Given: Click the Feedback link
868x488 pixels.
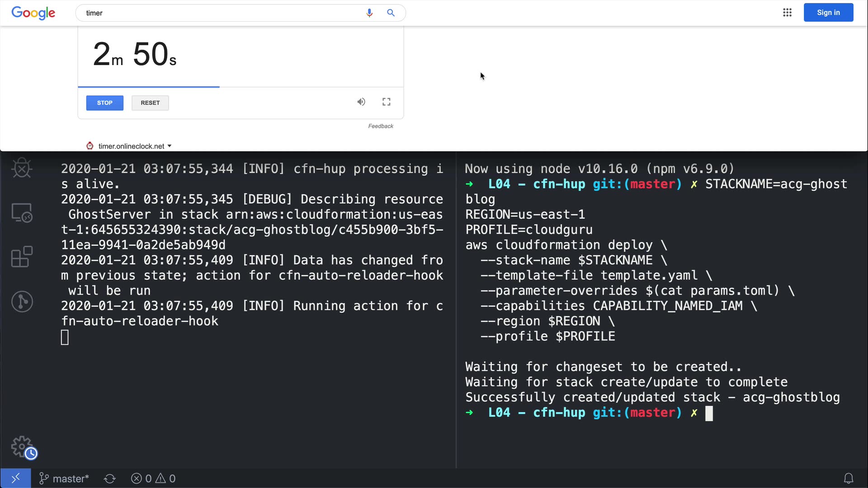Looking at the screenshot, I should [380, 126].
